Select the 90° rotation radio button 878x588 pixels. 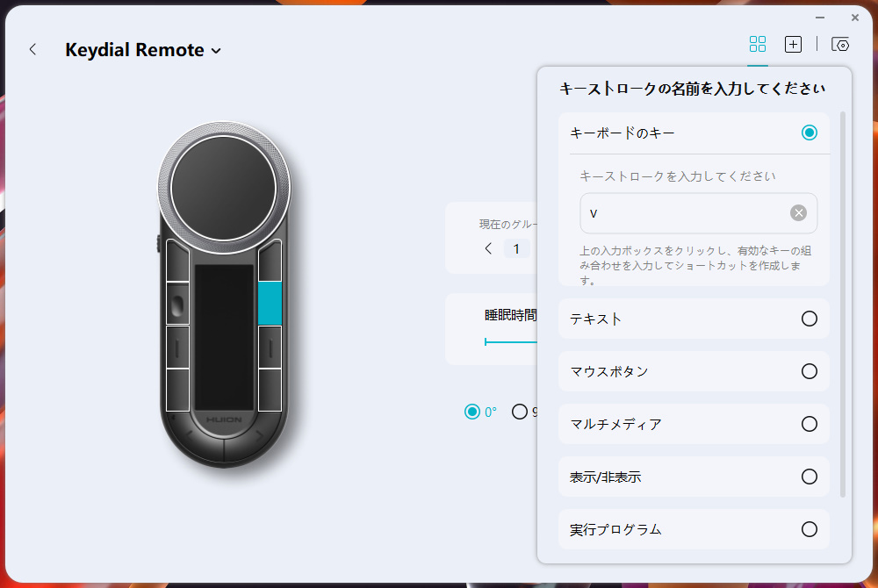click(x=519, y=411)
